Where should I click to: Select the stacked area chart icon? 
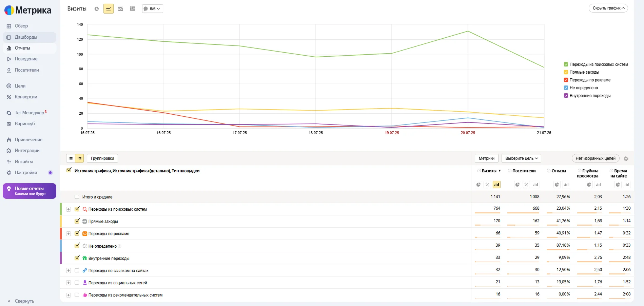click(x=120, y=9)
